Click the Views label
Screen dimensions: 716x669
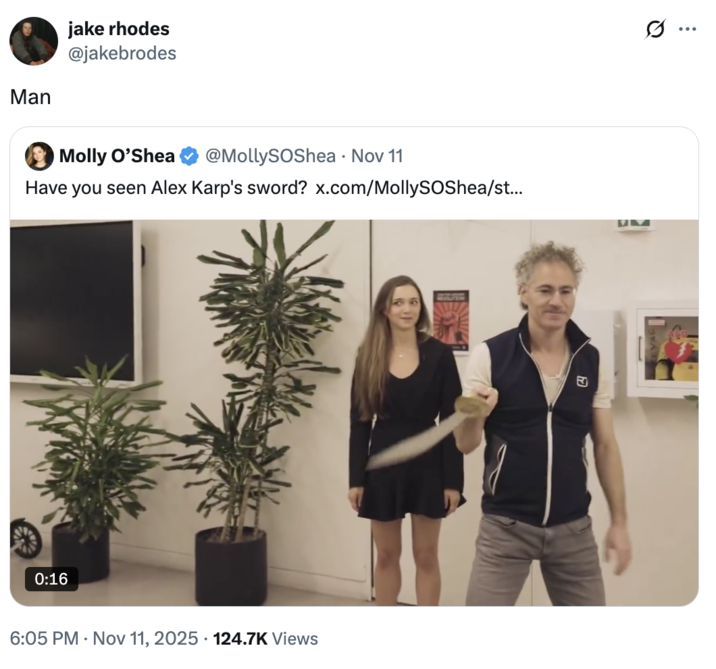point(295,638)
